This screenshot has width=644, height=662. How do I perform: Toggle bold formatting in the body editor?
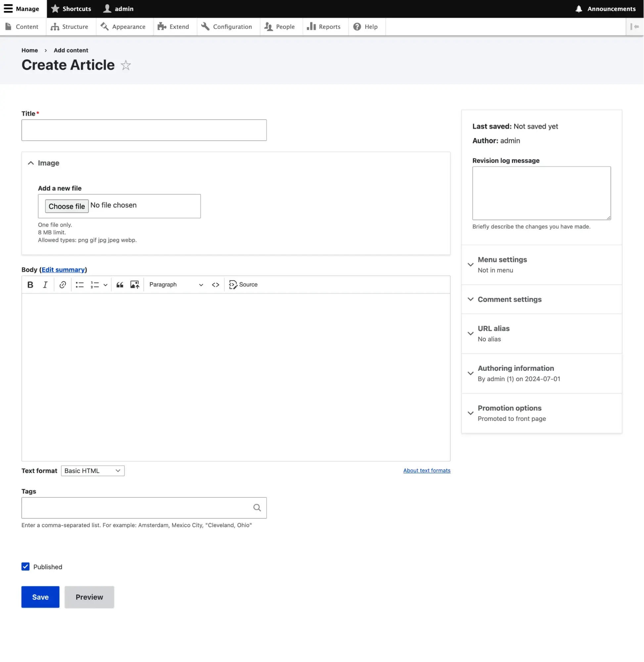coord(30,284)
